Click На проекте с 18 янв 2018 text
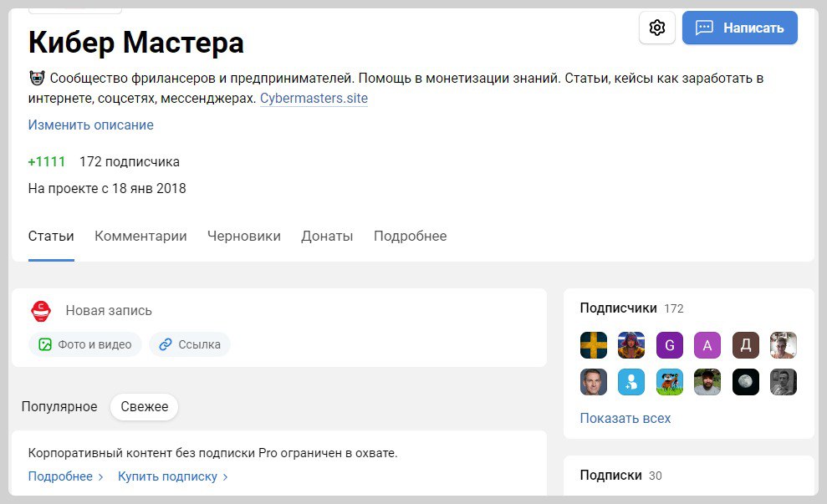 click(107, 188)
